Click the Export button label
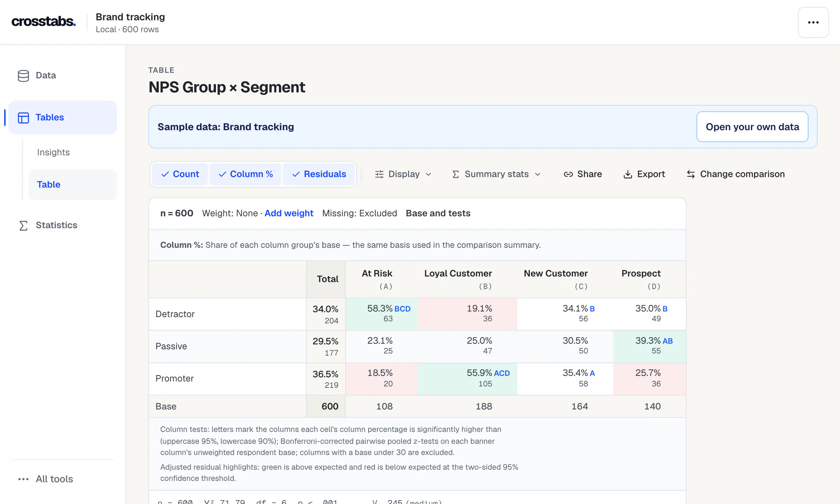The height and width of the screenshot is (504, 840). pyautogui.click(x=651, y=174)
